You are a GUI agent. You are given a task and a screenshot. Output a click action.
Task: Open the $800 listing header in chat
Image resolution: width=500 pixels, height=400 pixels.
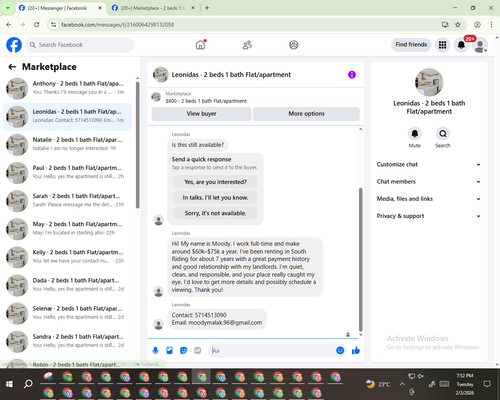pos(256,97)
